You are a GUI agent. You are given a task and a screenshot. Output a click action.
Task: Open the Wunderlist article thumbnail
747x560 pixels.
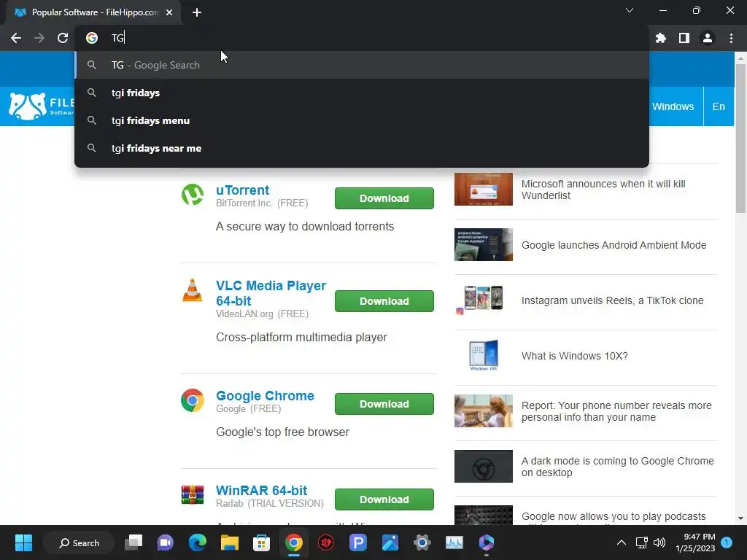[x=484, y=189]
